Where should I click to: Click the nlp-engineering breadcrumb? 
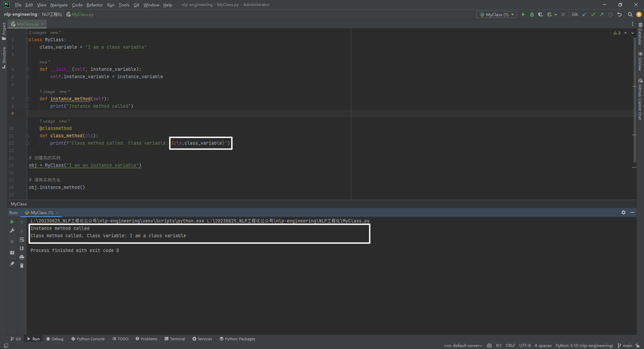[20, 14]
